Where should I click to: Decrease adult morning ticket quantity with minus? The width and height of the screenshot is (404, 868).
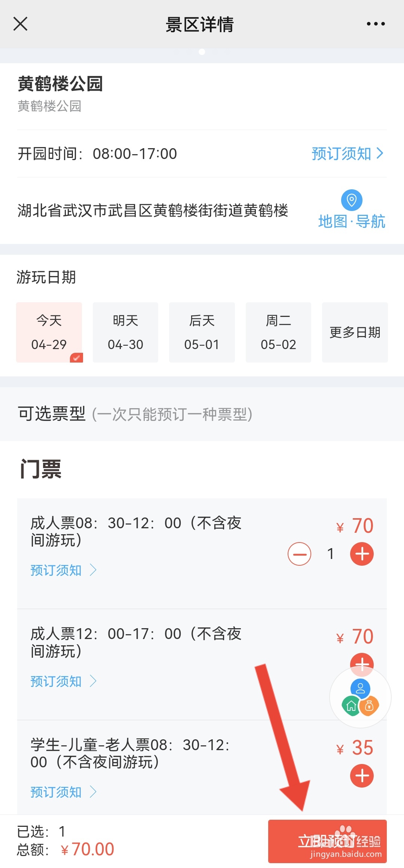coord(299,554)
